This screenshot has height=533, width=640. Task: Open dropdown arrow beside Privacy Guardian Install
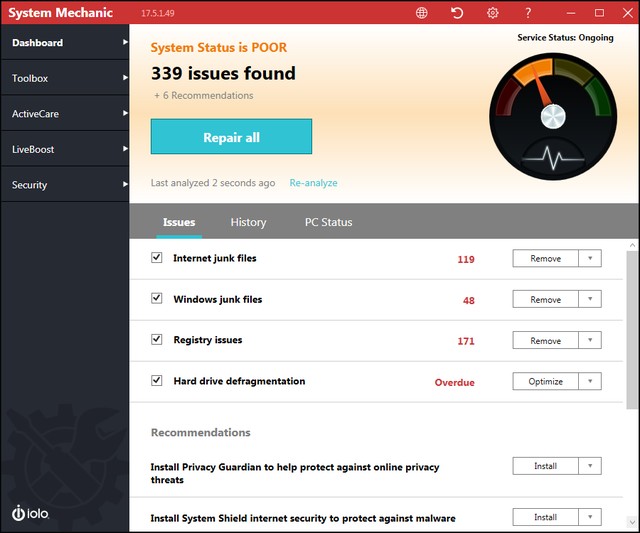coord(590,466)
